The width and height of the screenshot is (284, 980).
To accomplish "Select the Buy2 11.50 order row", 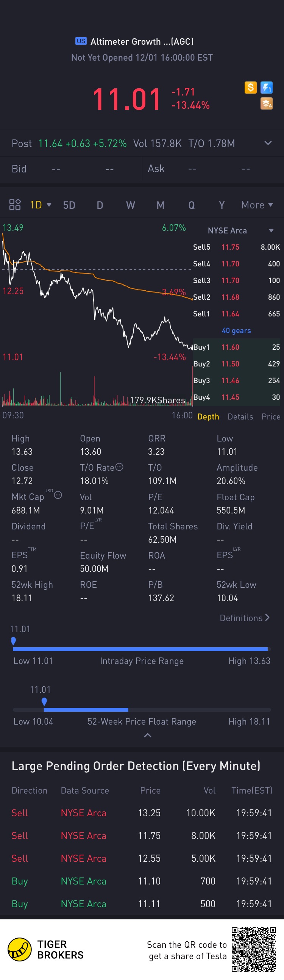I will coord(236,364).
